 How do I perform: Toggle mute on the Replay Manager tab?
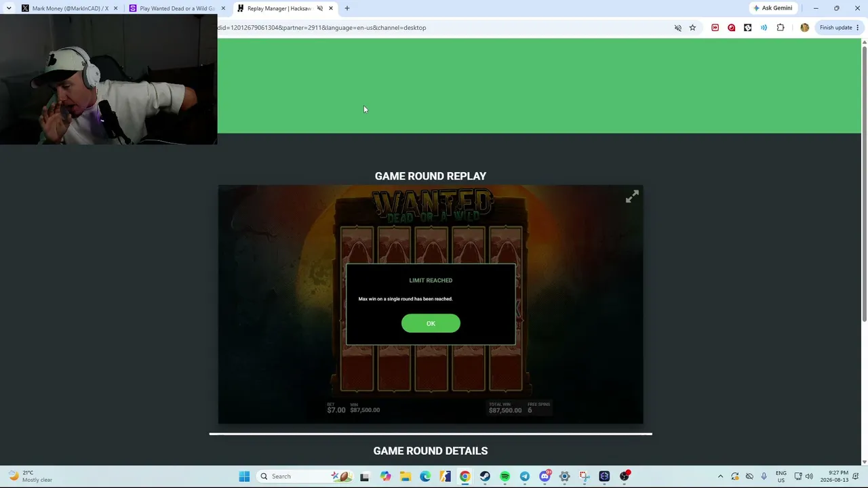(x=320, y=8)
